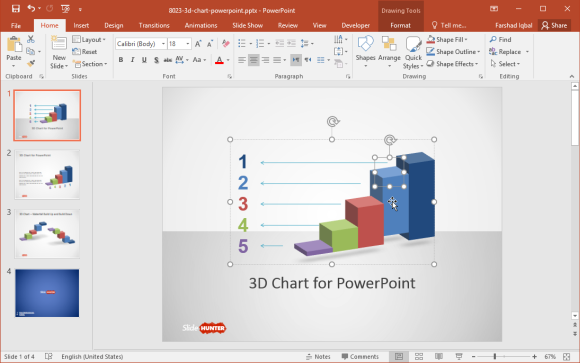Insert a New Slide

59,53
